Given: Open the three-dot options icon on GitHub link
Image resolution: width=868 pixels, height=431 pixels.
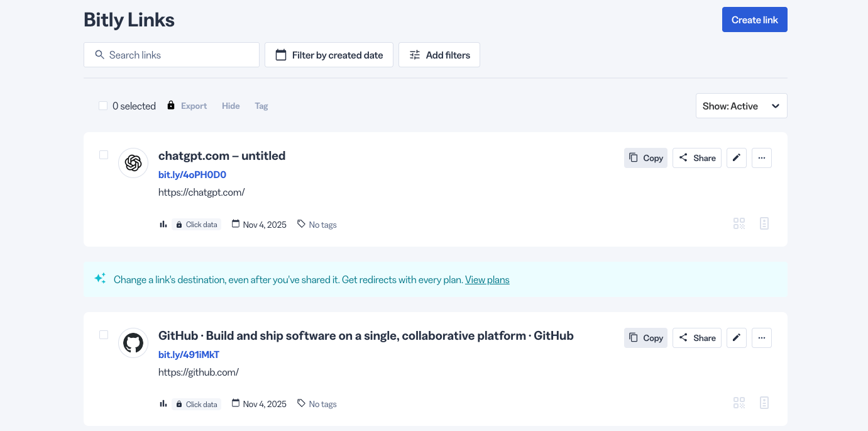Looking at the screenshot, I should click(x=761, y=338).
